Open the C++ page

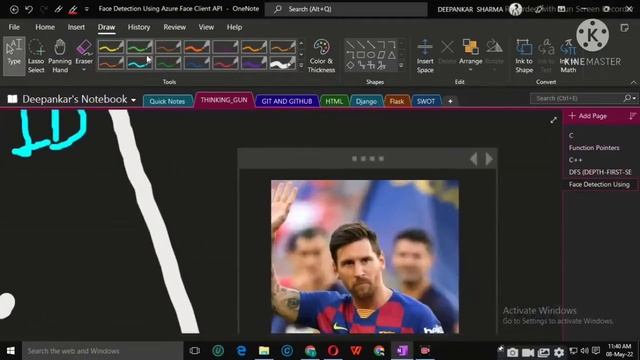coord(575,160)
